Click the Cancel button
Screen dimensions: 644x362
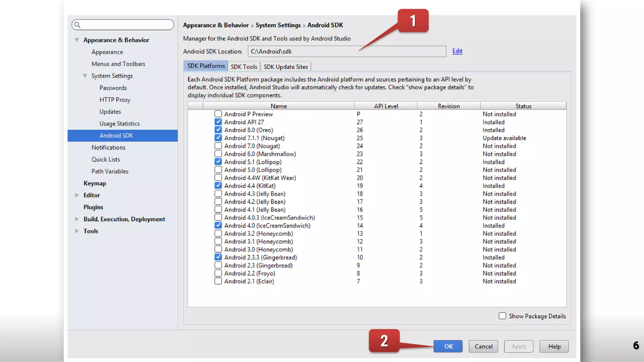pos(483,346)
